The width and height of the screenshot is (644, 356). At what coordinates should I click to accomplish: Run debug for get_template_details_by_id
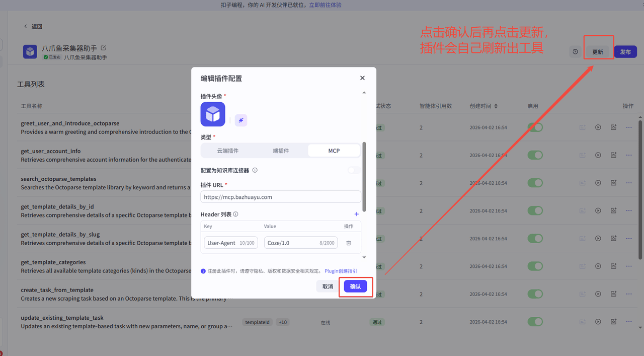598,210
